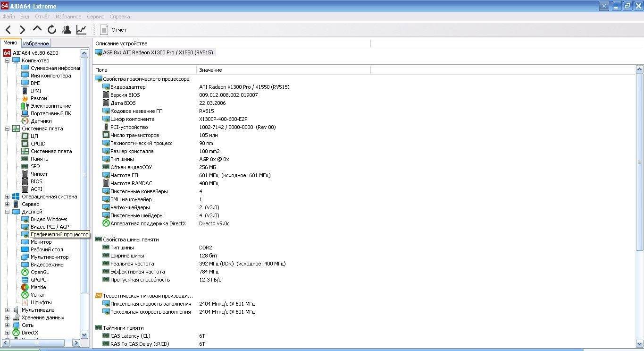
Task: Open the Избранное menu in the menu bar
Action: pyautogui.click(x=68, y=17)
